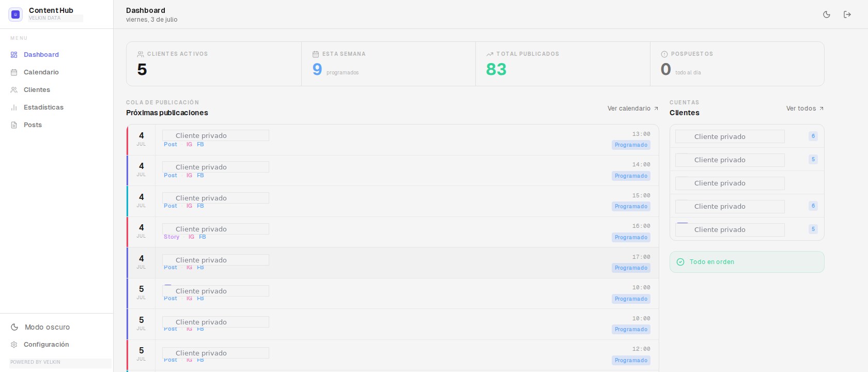Screen dimensions: 868x372
Task: Click the Configuración gear icon
Action: pos(14,345)
